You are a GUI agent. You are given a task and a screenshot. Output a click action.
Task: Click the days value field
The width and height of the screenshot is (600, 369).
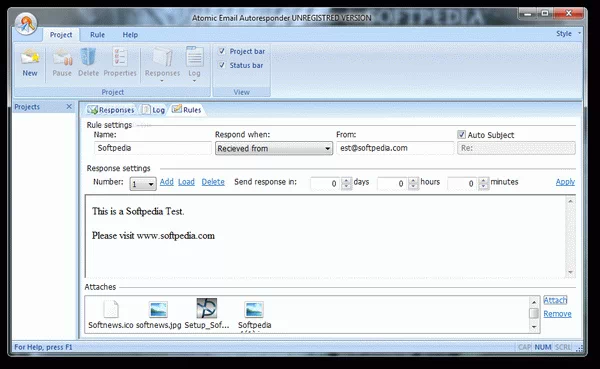point(326,184)
